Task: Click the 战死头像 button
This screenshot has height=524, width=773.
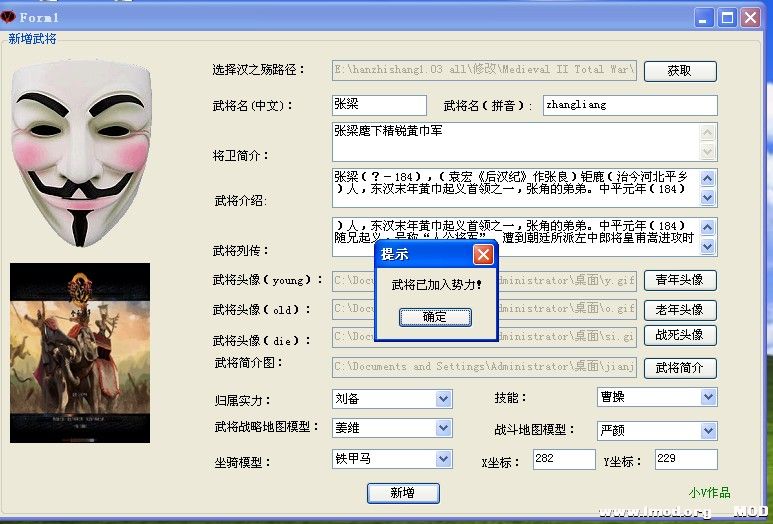Action: pyautogui.click(x=680, y=335)
